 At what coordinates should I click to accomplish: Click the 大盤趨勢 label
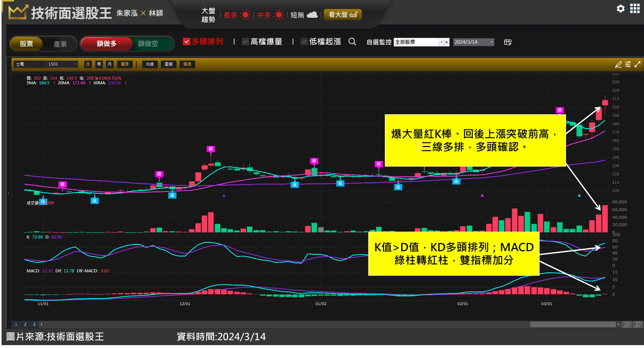pos(208,15)
